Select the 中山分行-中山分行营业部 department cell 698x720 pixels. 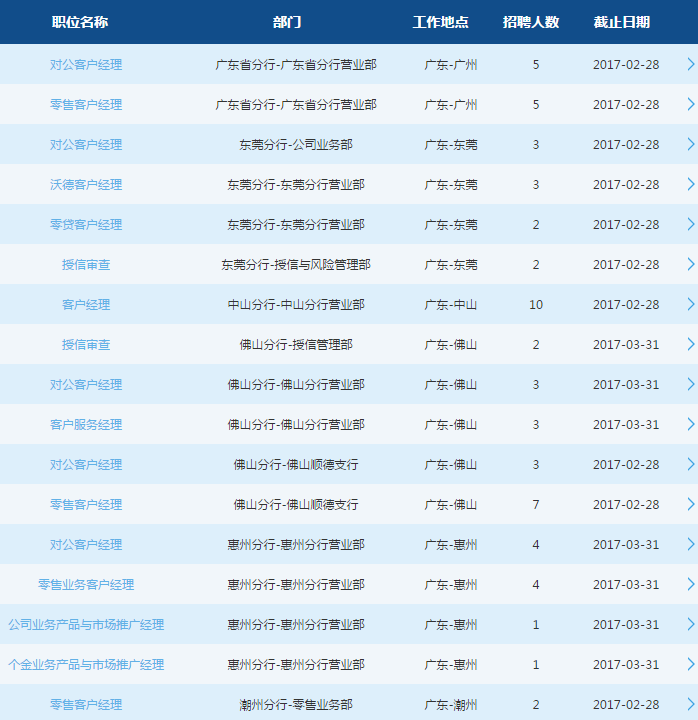click(x=296, y=304)
